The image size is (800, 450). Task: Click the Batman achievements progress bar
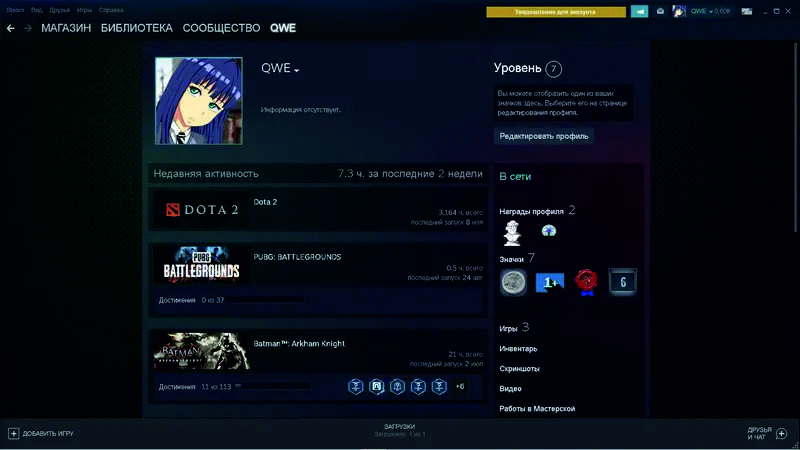(x=272, y=386)
